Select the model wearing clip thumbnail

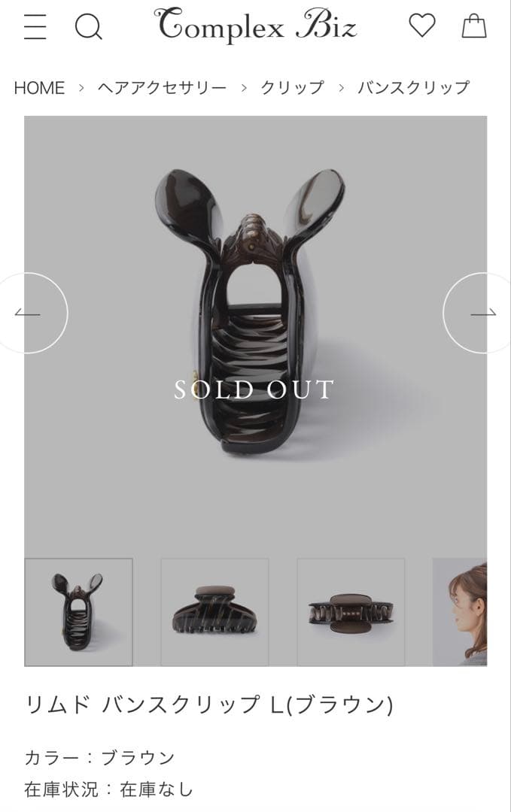click(x=460, y=612)
